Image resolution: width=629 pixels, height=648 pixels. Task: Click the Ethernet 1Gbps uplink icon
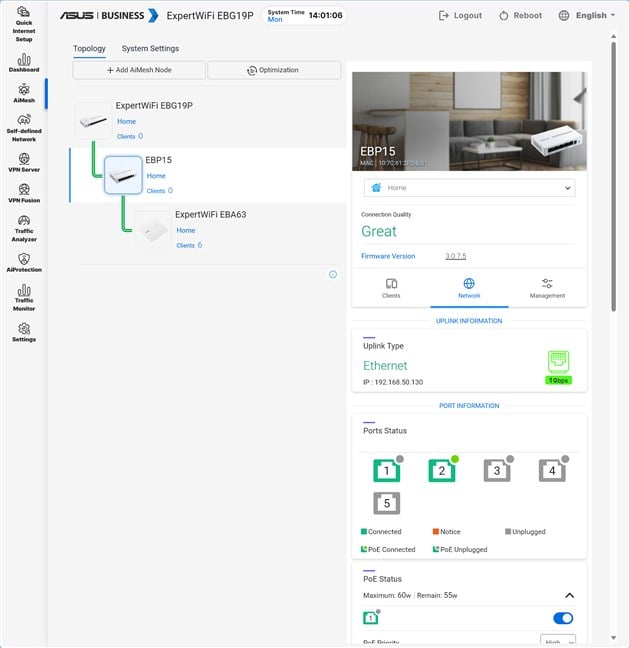point(558,367)
